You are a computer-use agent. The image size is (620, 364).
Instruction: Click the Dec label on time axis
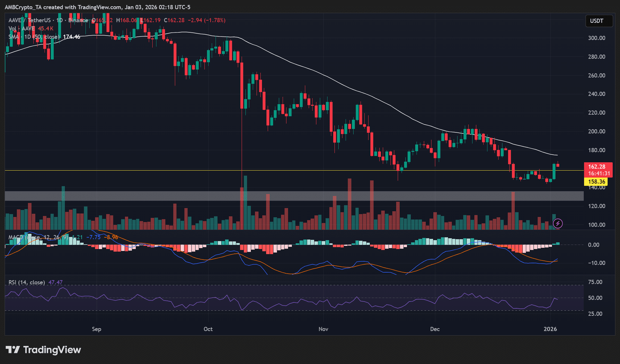tap(435, 329)
